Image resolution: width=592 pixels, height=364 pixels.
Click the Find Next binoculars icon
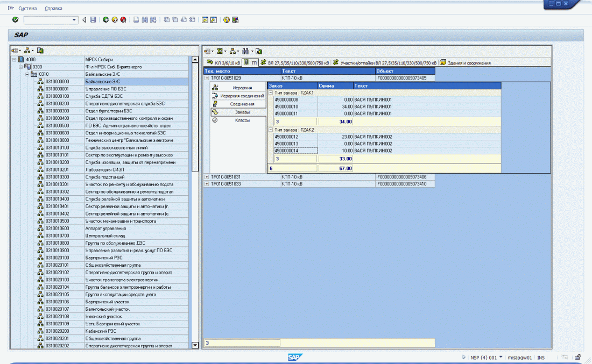153,19
